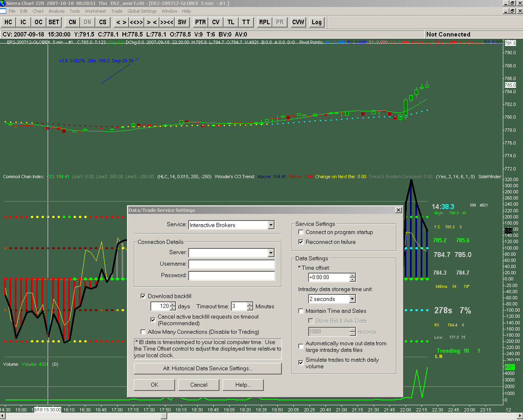Expand the Server dropdown

coord(271,253)
